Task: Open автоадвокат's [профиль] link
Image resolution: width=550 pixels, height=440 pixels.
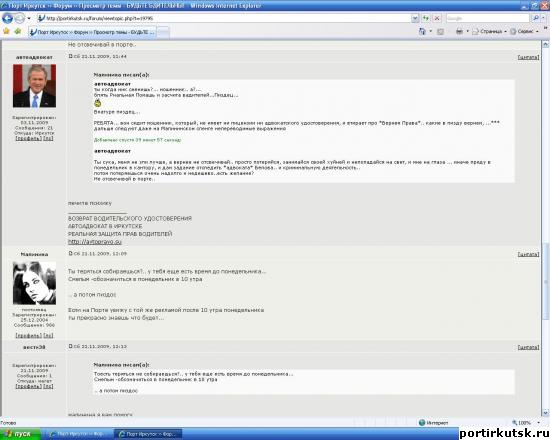Action: pyautogui.click(x=28, y=138)
